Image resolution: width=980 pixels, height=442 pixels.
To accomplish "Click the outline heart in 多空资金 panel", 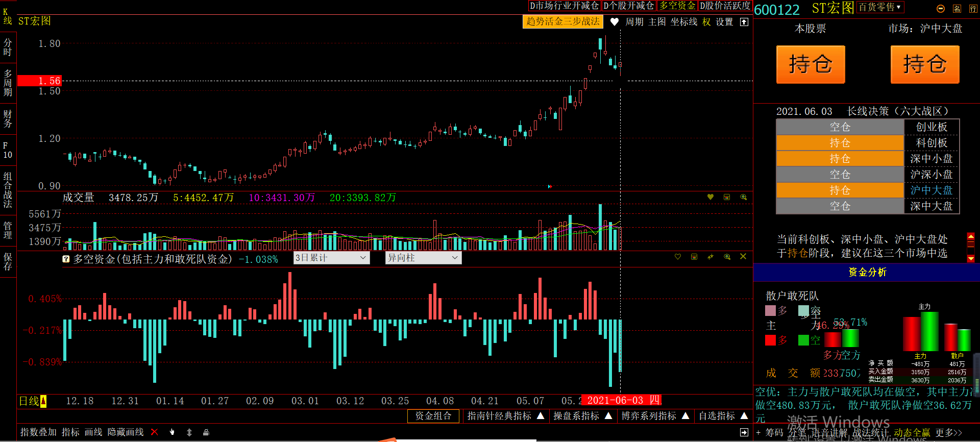I will pyautogui.click(x=678, y=257).
